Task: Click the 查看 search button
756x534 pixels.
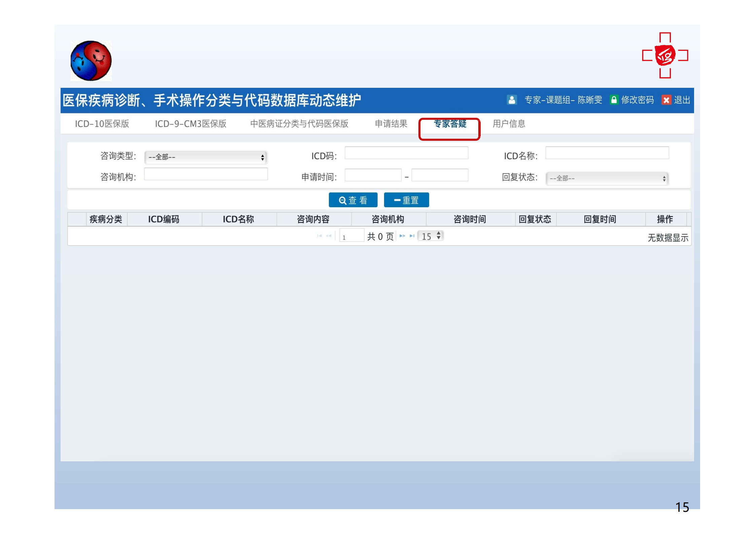Action: tap(353, 200)
